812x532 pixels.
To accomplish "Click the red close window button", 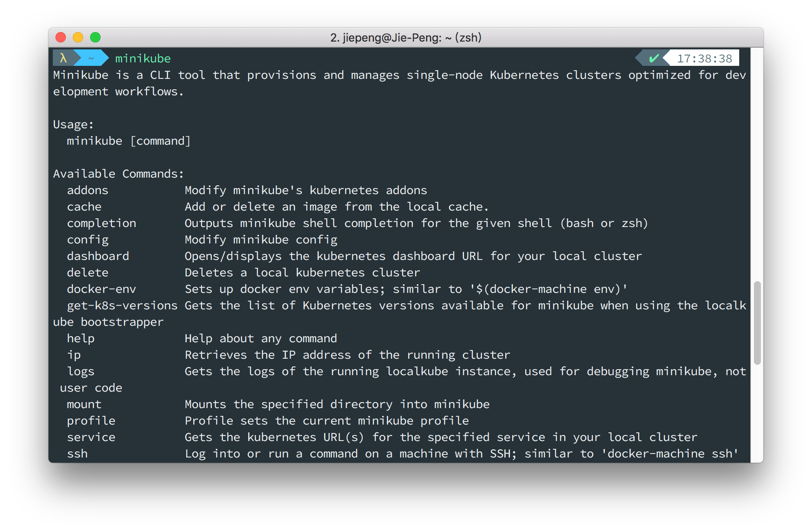I will point(61,38).
